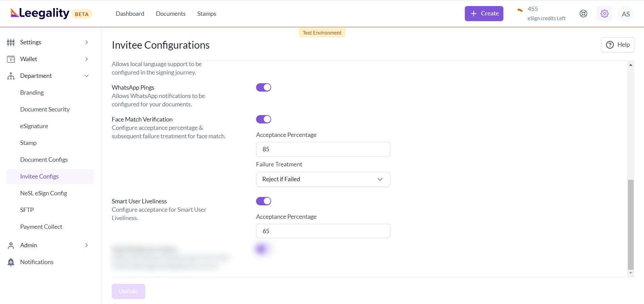The image size is (644, 304).
Task: Open the support lifebuoy icon
Action: click(x=583, y=14)
